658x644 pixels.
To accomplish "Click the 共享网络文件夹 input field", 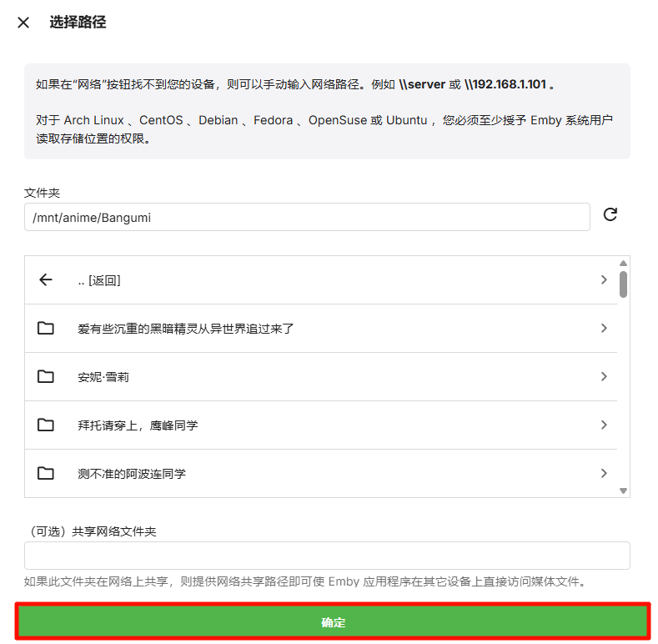I will pyautogui.click(x=327, y=556).
